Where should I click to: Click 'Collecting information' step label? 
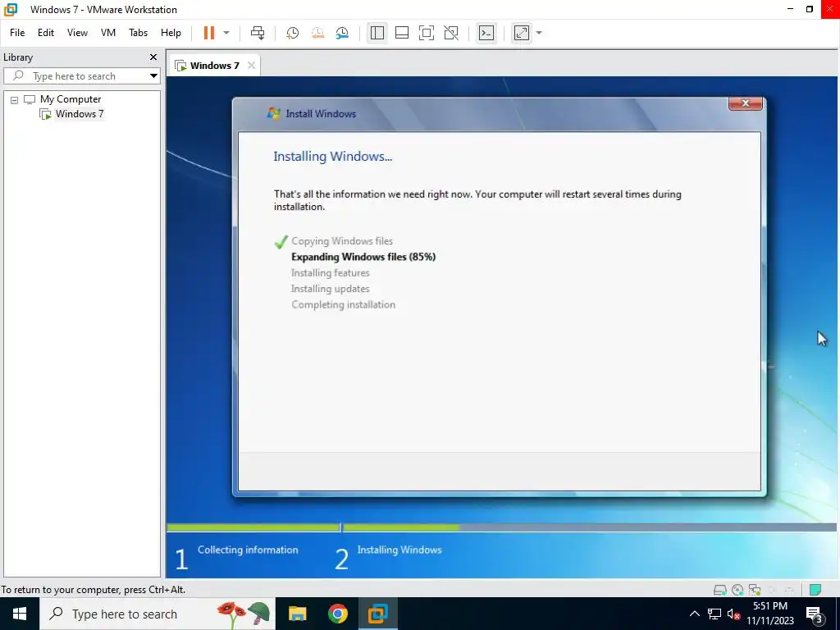tap(248, 550)
